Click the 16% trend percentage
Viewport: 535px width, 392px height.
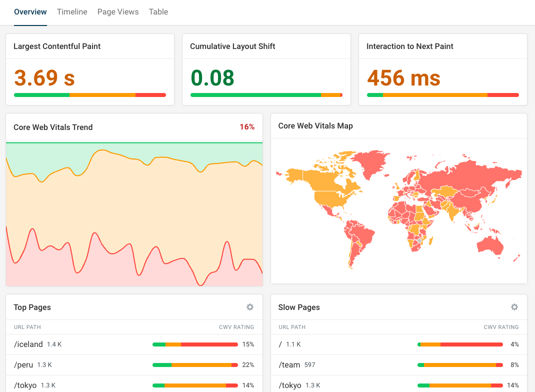[x=247, y=127]
